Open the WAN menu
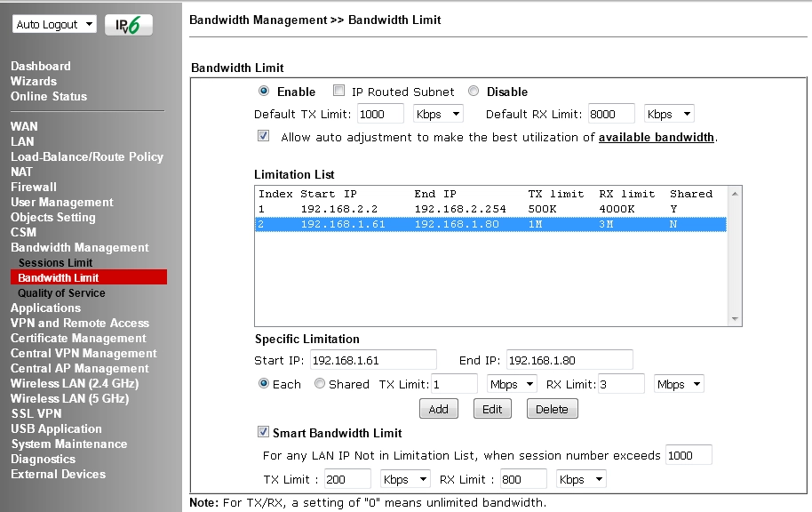 [x=24, y=126]
